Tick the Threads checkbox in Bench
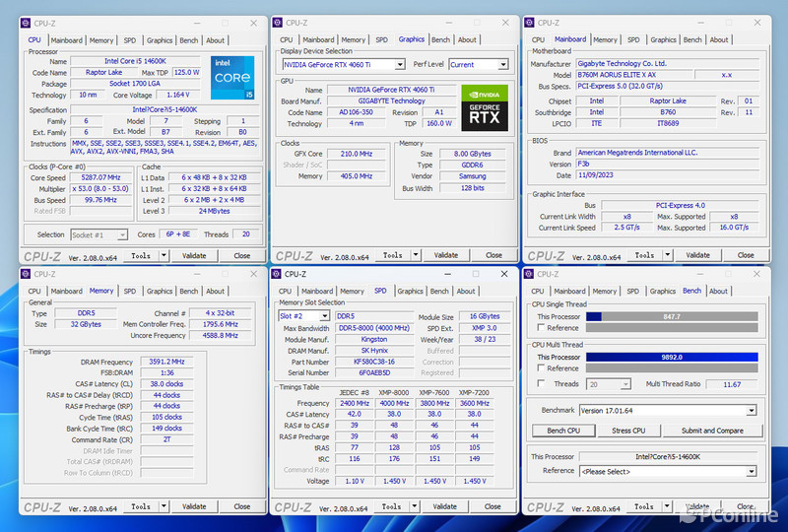This screenshot has width=788, height=532. click(x=539, y=384)
